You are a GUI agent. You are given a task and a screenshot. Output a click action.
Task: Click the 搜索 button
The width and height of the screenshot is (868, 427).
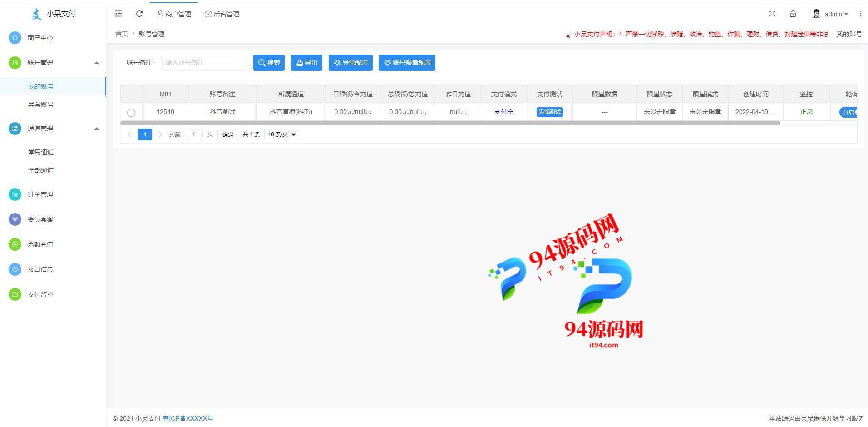(269, 63)
